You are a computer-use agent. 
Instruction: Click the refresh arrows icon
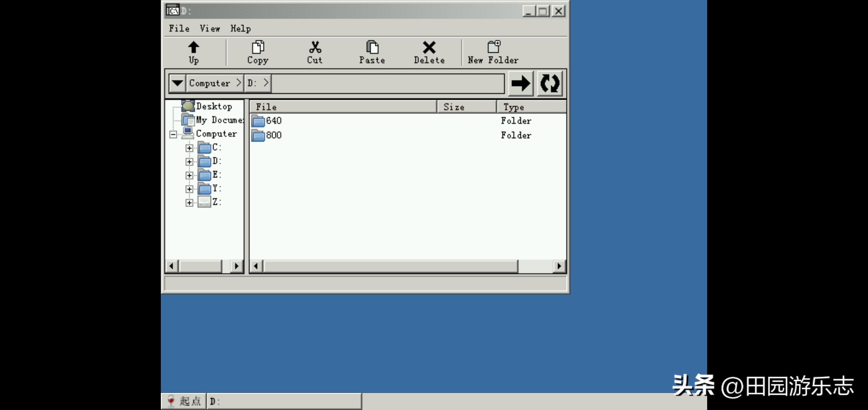coord(550,84)
